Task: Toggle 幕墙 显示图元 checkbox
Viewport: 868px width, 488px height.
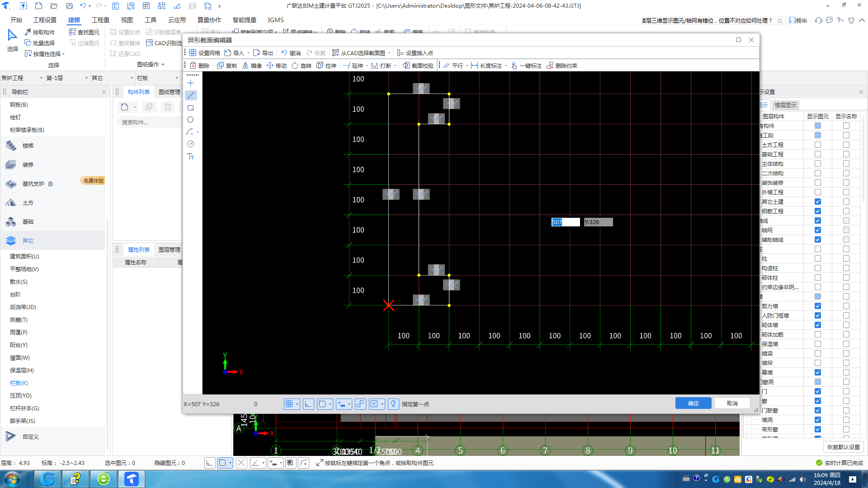Action: [818, 372]
